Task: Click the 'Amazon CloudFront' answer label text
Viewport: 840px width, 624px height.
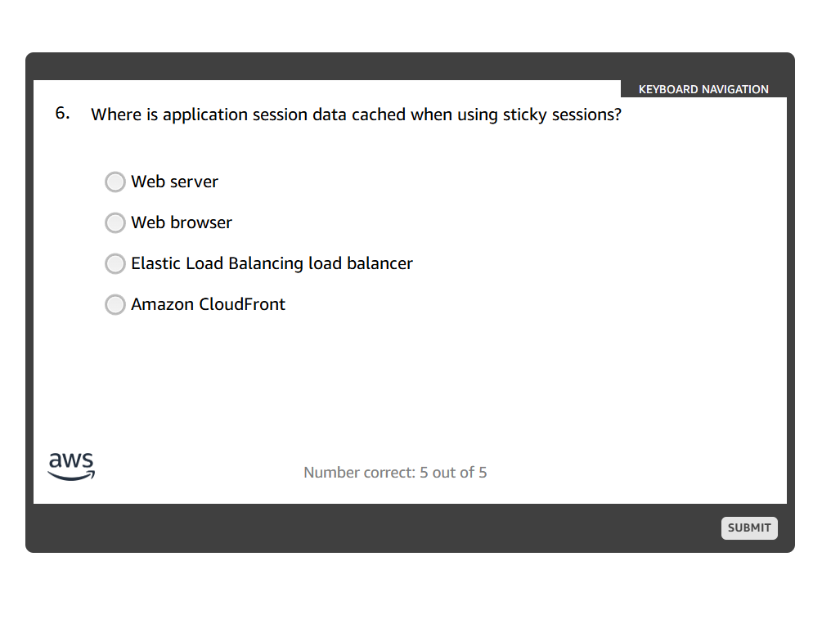Action: 208,304
